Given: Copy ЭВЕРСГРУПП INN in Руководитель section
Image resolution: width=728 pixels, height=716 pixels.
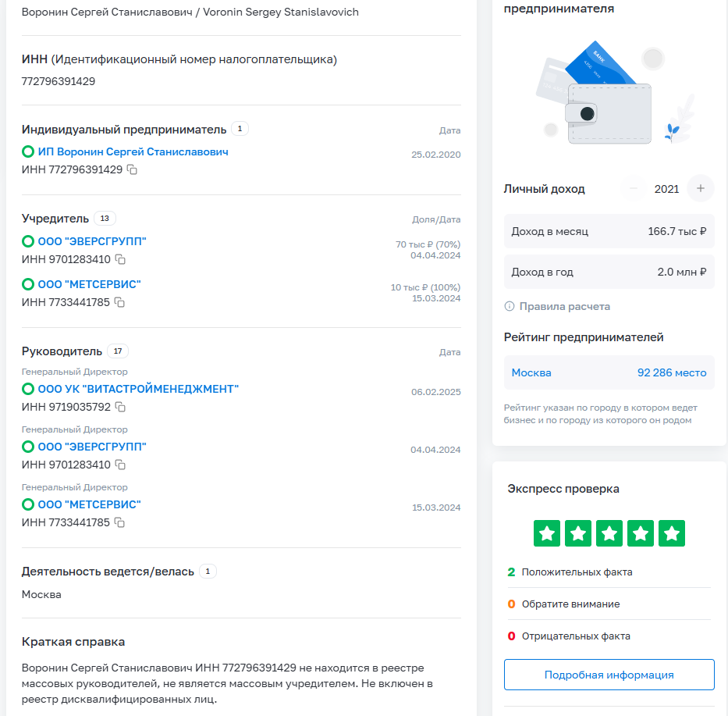Looking at the screenshot, I should pos(120,465).
